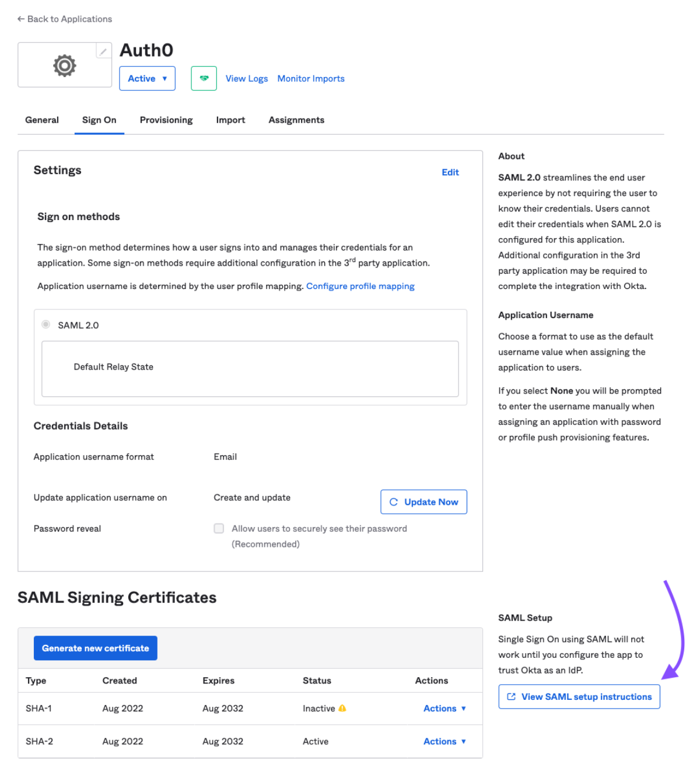
Task: Select the SAML 2.0 radio button
Action: (x=46, y=325)
